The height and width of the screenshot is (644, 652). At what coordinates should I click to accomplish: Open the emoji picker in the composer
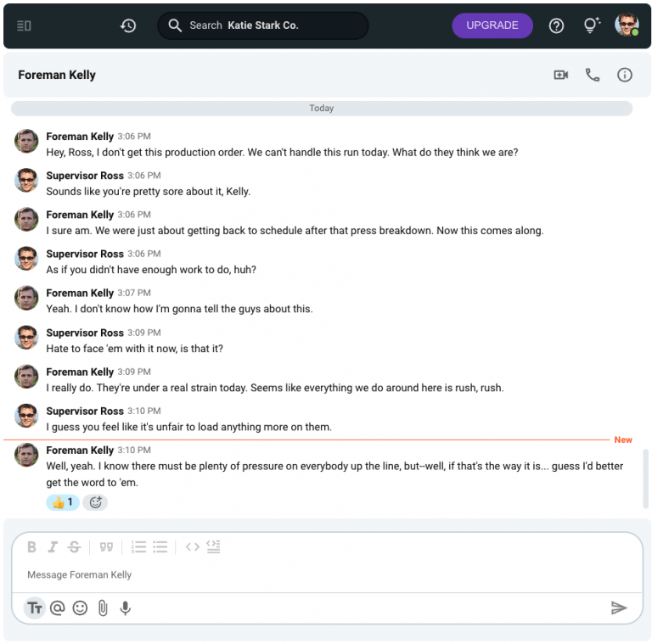[x=80, y=608]
